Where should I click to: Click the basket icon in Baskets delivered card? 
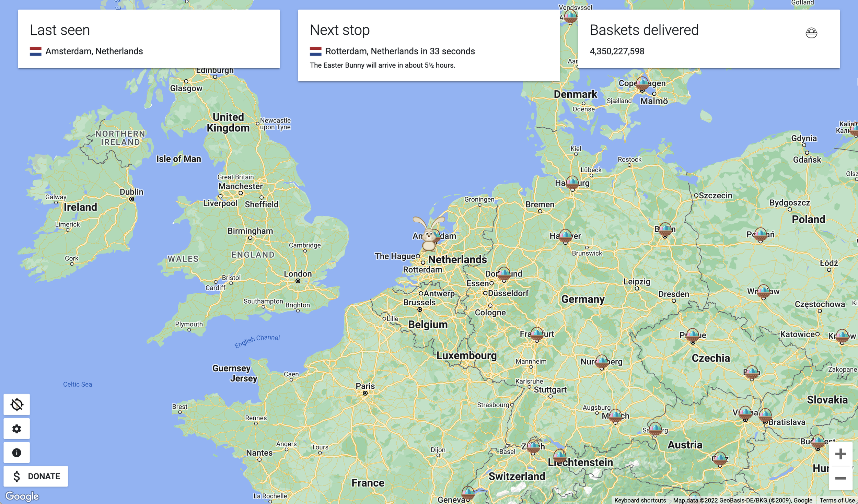(x=811, y=33)
